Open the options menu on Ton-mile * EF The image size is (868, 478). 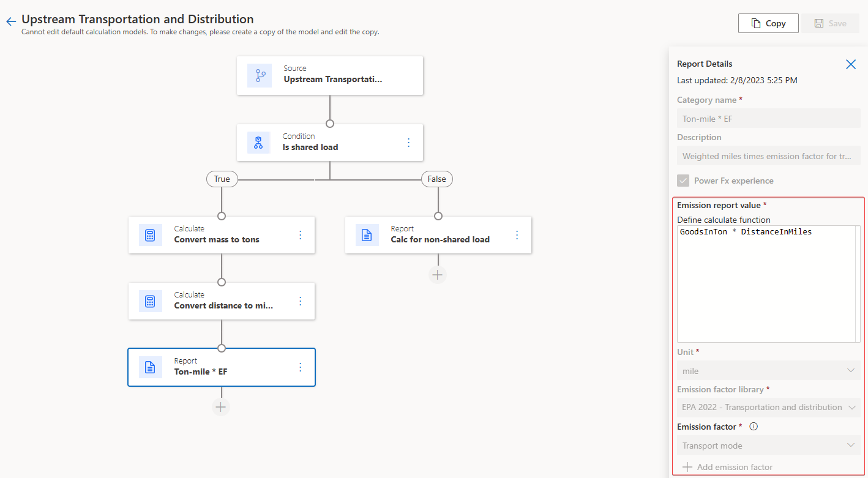tap(300, 367)
